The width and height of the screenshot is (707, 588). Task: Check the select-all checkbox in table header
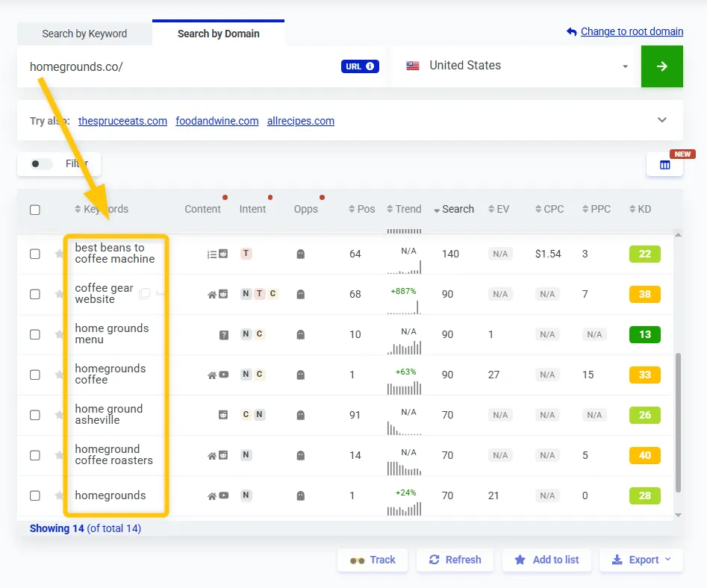[x=35, y=210]
